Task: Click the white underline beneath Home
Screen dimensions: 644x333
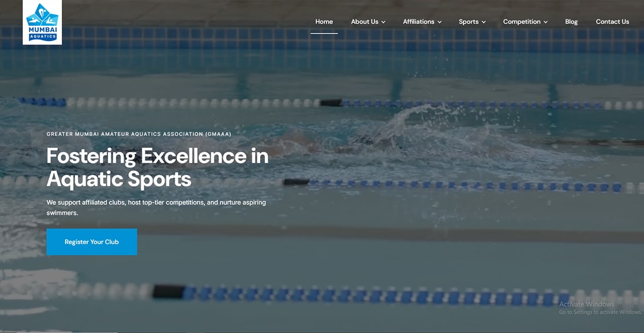Action: tap(324, 33)
